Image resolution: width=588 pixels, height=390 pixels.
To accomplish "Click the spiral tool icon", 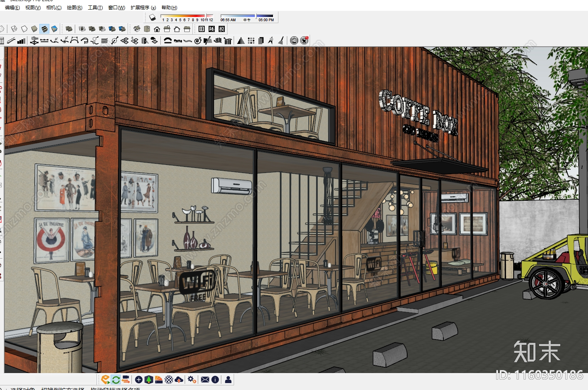I will (198, 40).
